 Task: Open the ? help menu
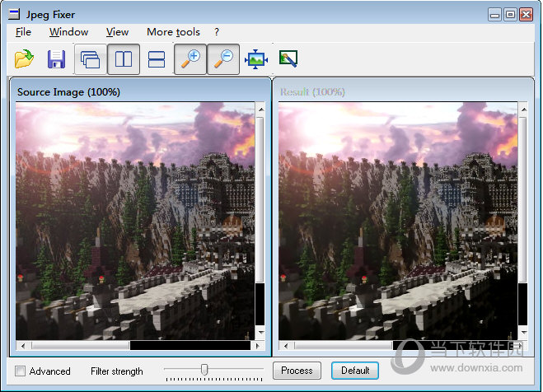(217, 32)
